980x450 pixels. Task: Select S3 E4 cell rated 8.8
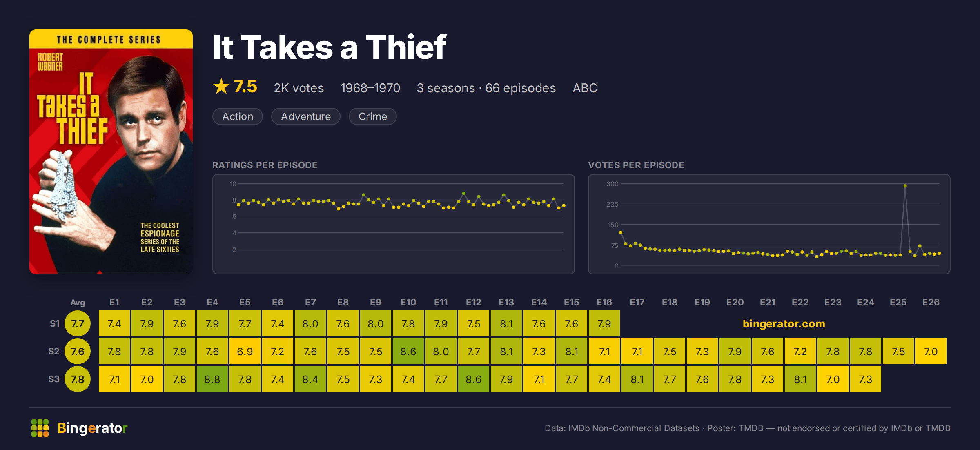[212, 379]
